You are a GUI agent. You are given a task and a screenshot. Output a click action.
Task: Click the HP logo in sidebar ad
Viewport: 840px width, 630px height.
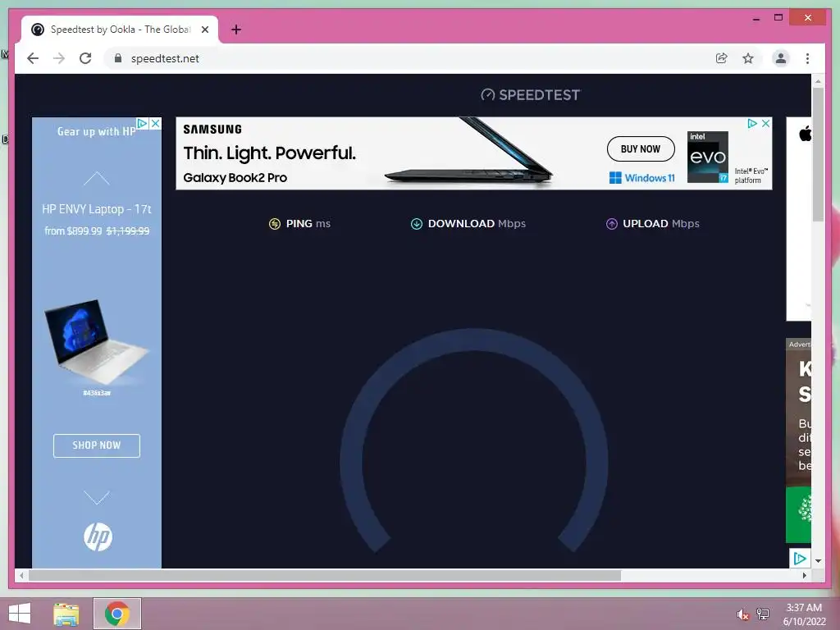98,536
